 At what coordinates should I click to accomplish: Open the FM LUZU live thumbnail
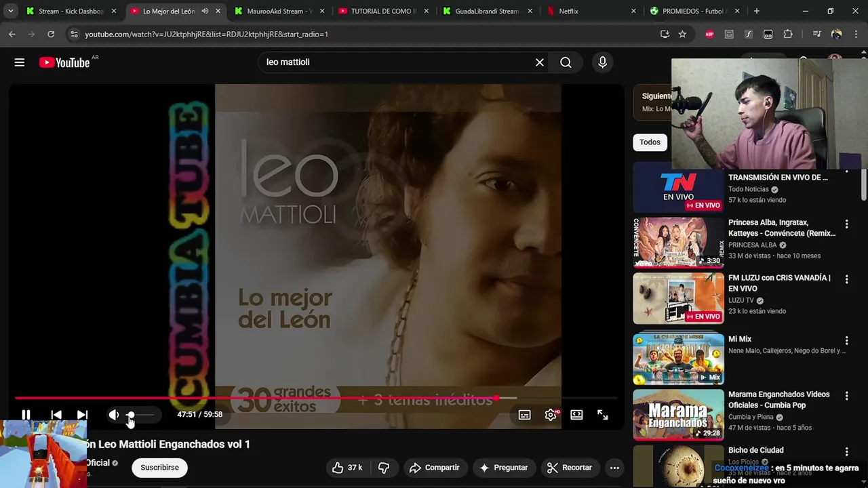click(678, 298)
